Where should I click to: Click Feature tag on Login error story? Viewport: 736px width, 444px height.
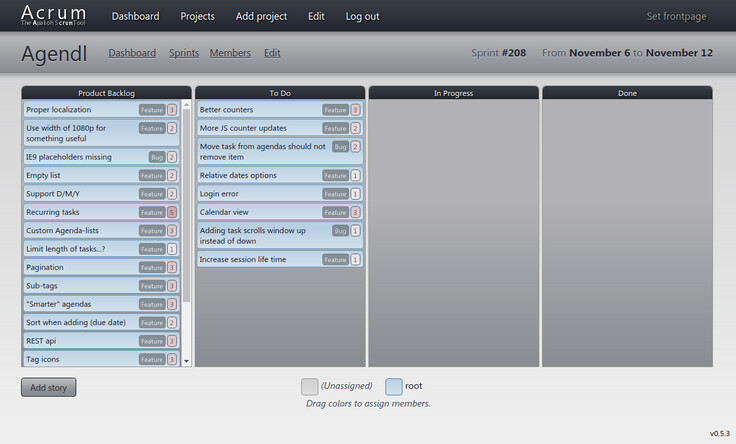(x=334, y=194)
